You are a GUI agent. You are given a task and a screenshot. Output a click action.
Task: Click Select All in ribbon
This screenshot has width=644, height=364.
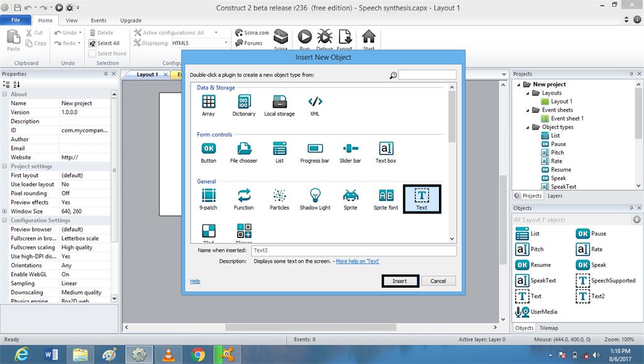[x=104, y=43]
